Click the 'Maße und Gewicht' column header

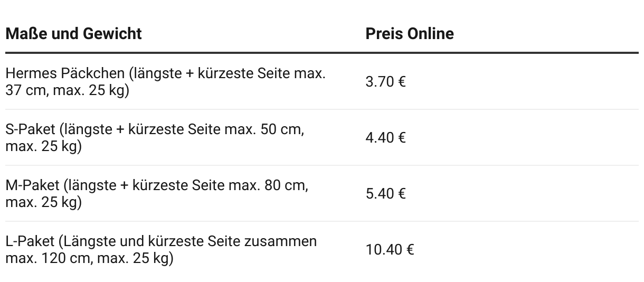(x=73, y=34)
